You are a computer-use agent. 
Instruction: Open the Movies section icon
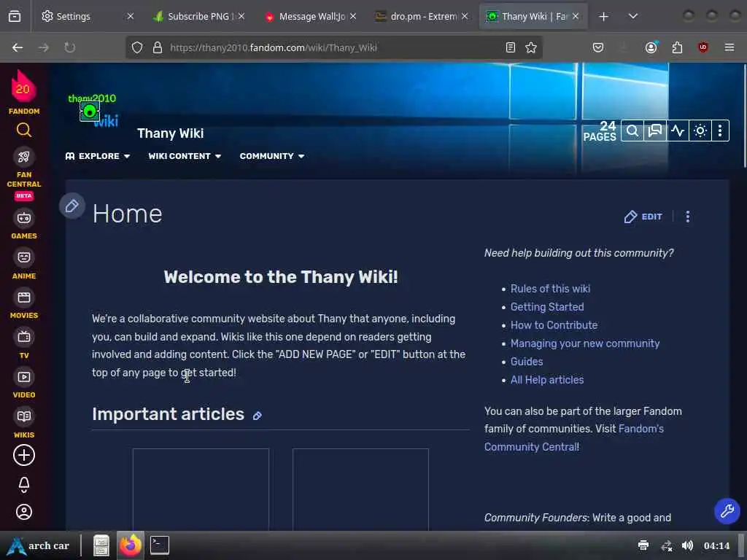24,297
